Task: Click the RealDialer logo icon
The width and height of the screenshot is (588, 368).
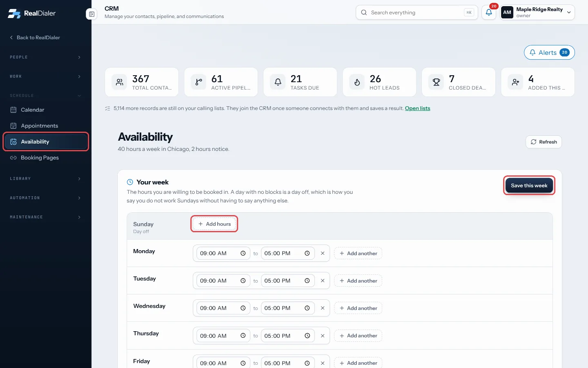Action: [x=14, y=13]
